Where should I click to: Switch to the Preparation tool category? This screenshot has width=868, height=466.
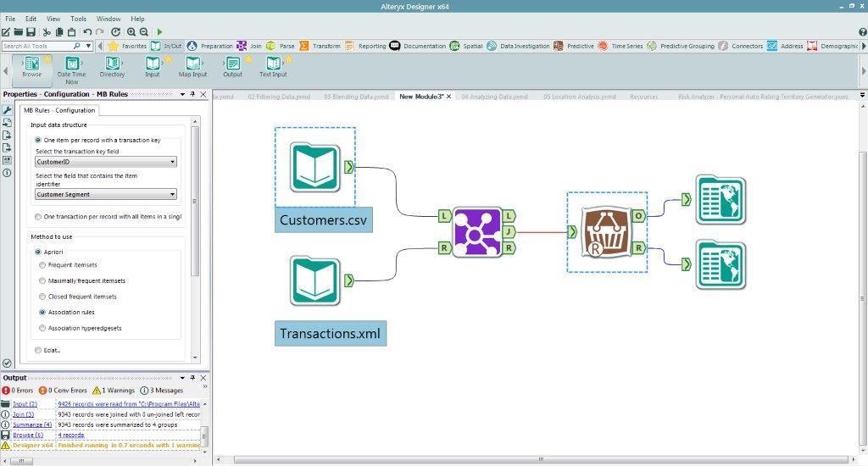click(210, 46)
